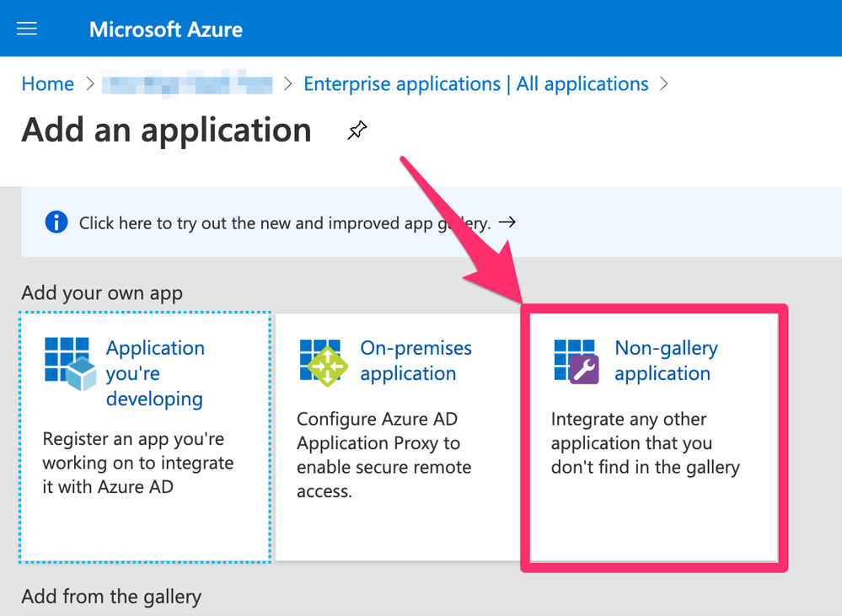Open the hamburger portal menu
Viewport: 842px width, 616px height.
pyautogui.click(x=27, y=29)
